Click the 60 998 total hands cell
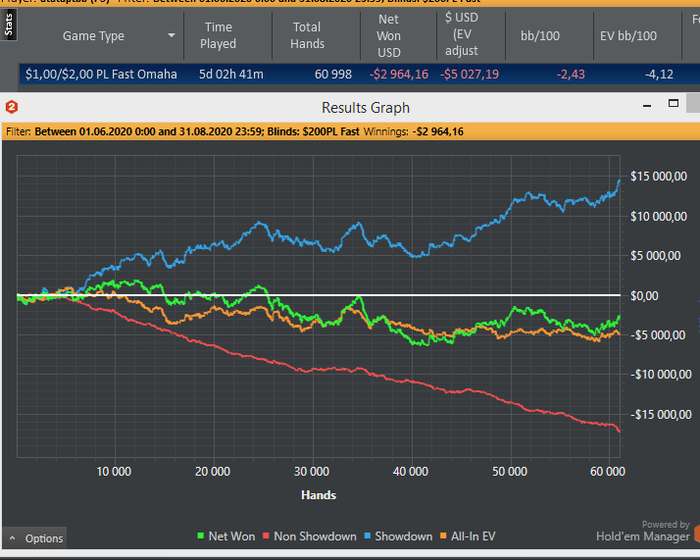 333,74
